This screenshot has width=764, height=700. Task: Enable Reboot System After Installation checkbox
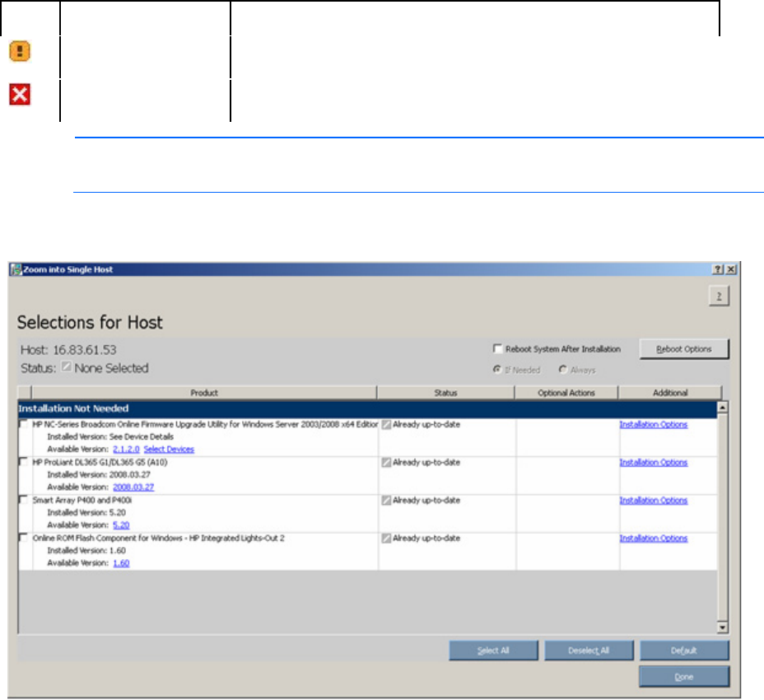pos(497,349)
